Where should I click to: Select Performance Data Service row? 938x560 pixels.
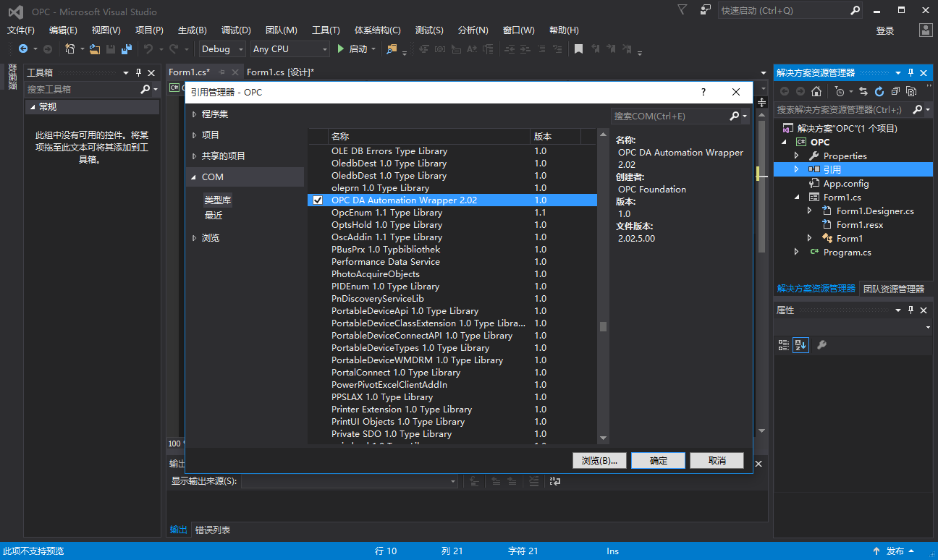452,262
